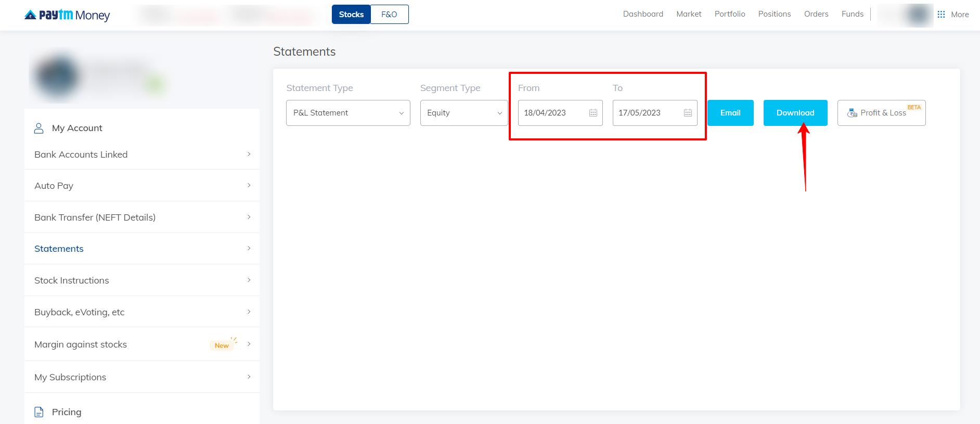Click the Paytm Money logo
The image size is (980, 424).
click(x=67, y=15)
